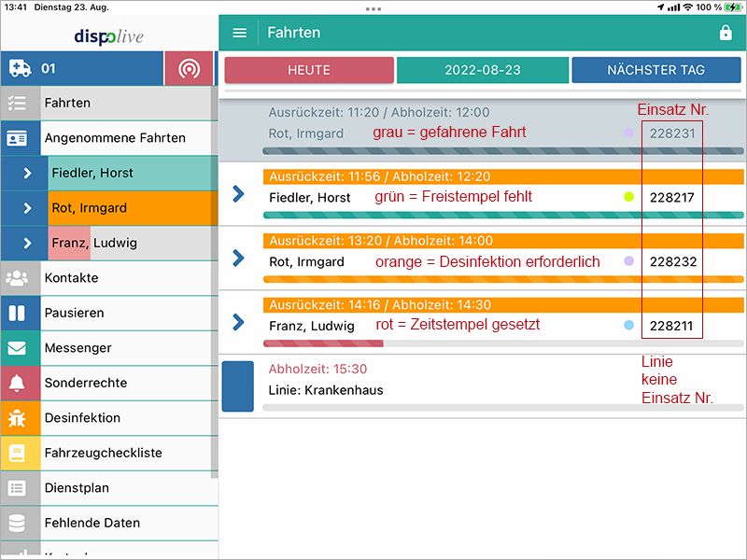Tap the ambulance vehicle 01 icon
This screenshot has width=747, height=560.
tap(20, 68)
